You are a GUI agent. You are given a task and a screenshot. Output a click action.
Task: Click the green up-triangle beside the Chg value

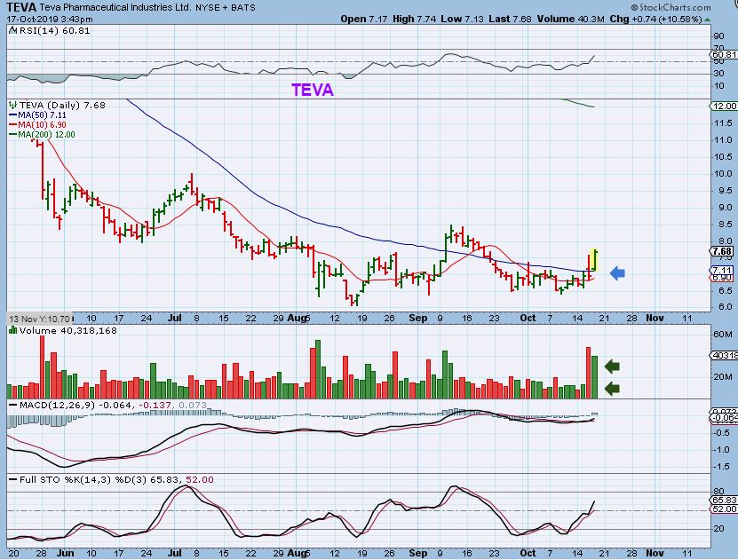[x=708, y=20]
